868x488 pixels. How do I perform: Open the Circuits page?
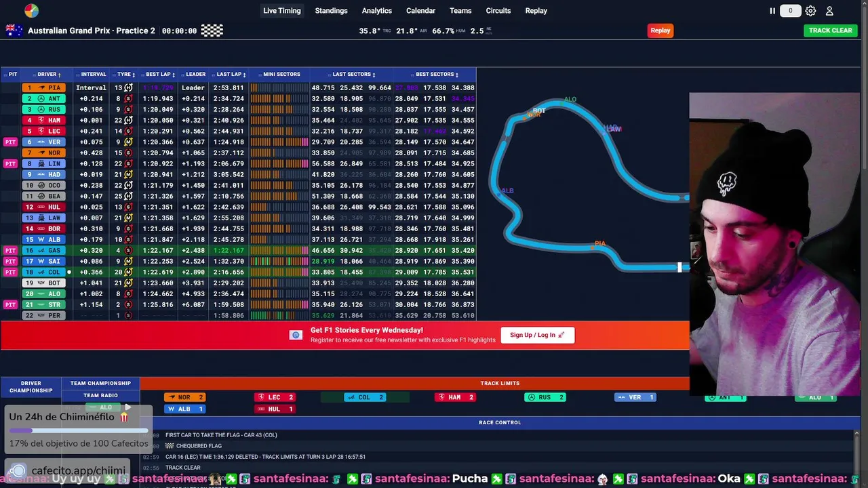coord(498,11)
